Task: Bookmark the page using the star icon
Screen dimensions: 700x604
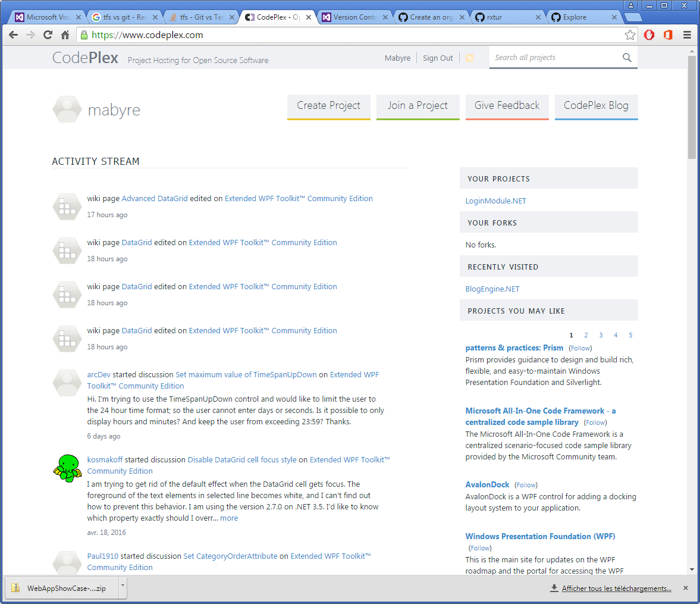Action: tap(630, 35)
